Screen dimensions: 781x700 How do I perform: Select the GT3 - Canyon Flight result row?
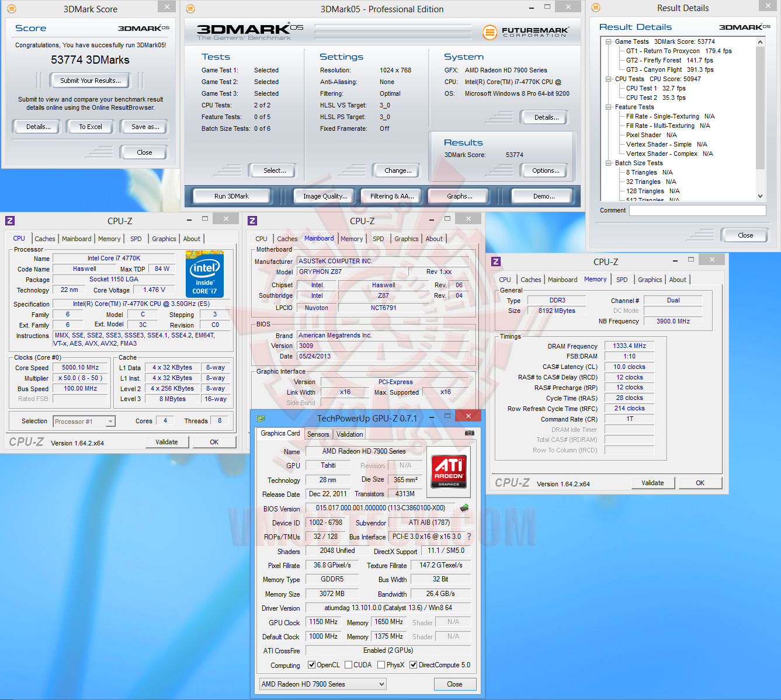point(669,70)
